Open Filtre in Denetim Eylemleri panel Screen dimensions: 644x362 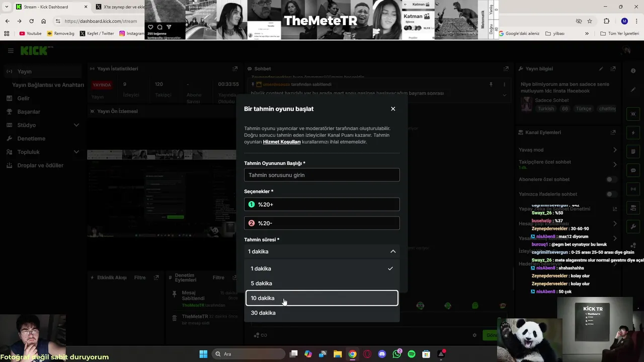(x=218, y=278)
